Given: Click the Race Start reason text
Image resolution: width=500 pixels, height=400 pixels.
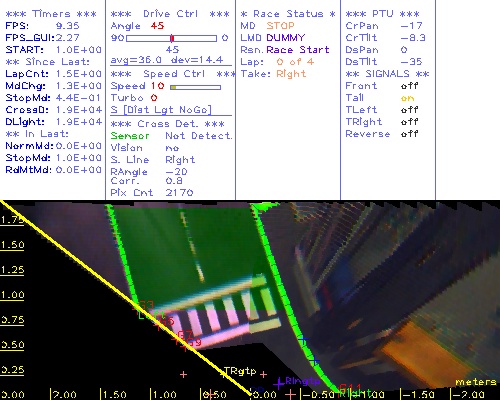Looking at the screenshot, I should click(298, 50).
